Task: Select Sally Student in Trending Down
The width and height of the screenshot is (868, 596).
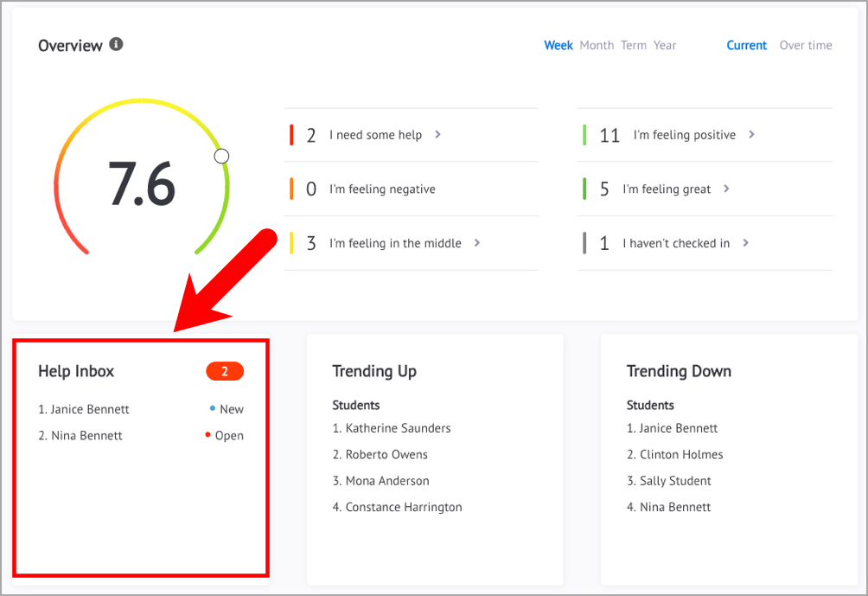Action: (x=668, y=481)
